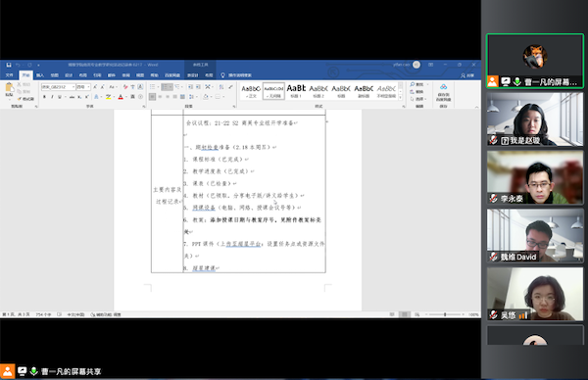Click Increase Indent icon
Image resolution: width=588 pixels, height=380 pixels.
pos(198,87)
